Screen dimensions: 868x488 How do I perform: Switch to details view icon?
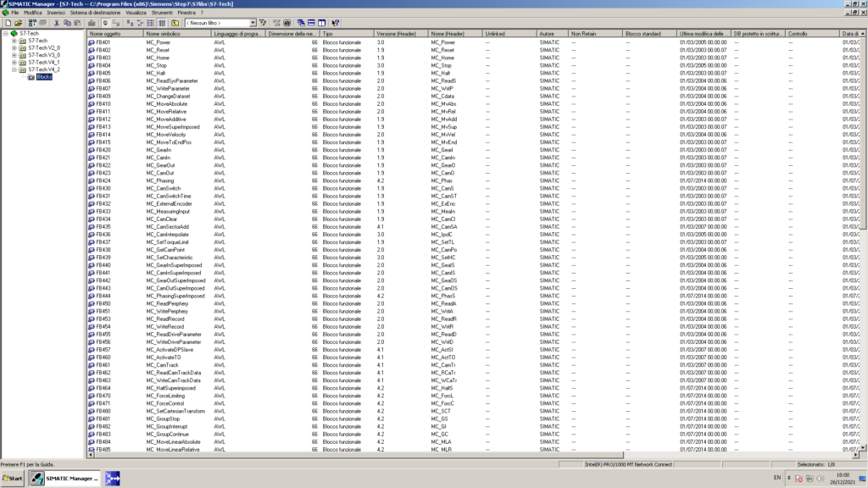point(162,23)
